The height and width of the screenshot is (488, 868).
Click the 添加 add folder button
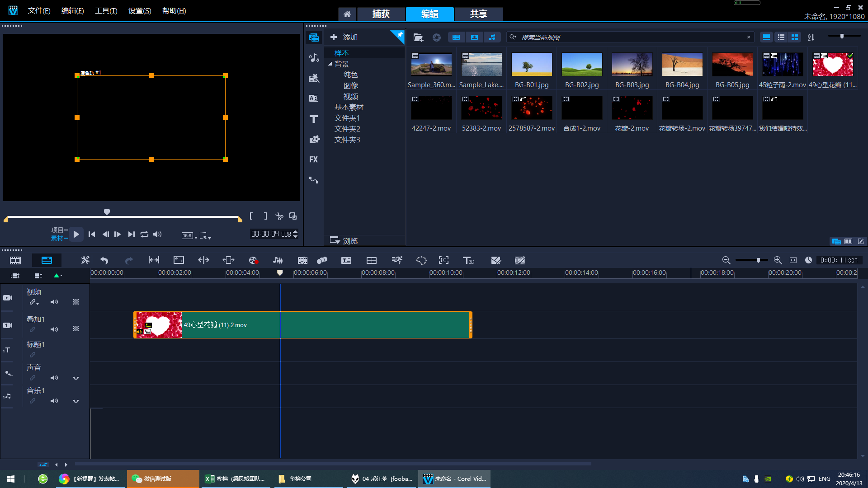point(344,38)
